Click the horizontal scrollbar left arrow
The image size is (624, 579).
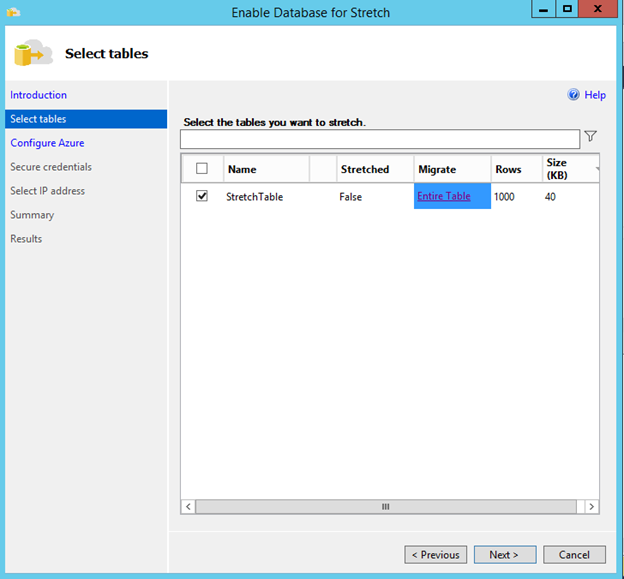pos(188,507)
